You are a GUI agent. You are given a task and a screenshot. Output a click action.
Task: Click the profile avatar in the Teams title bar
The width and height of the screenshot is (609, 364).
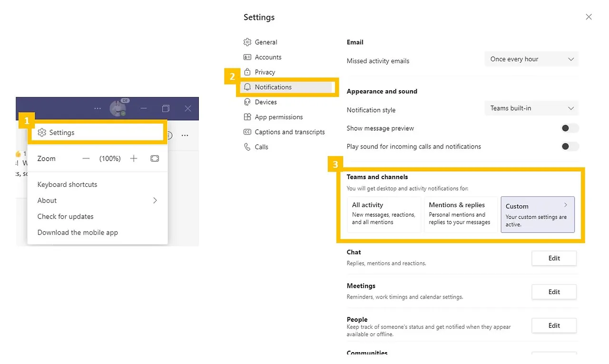pos(118,108)
